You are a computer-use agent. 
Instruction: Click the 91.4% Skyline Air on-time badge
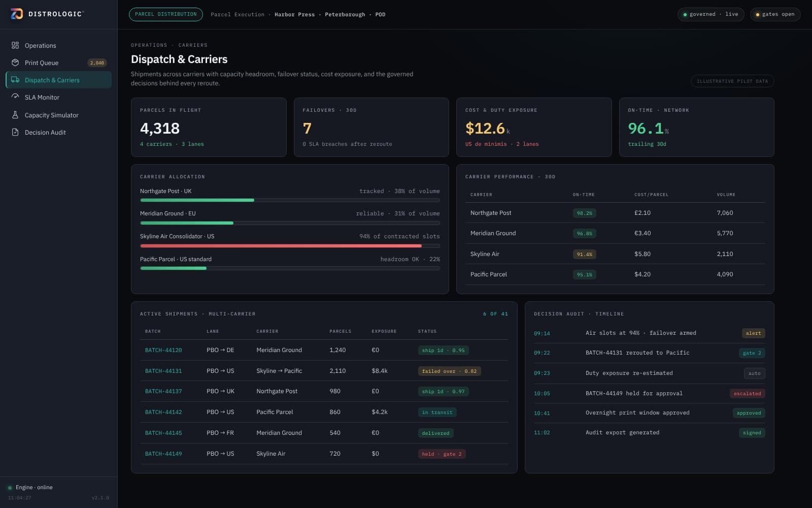point(584,254)
